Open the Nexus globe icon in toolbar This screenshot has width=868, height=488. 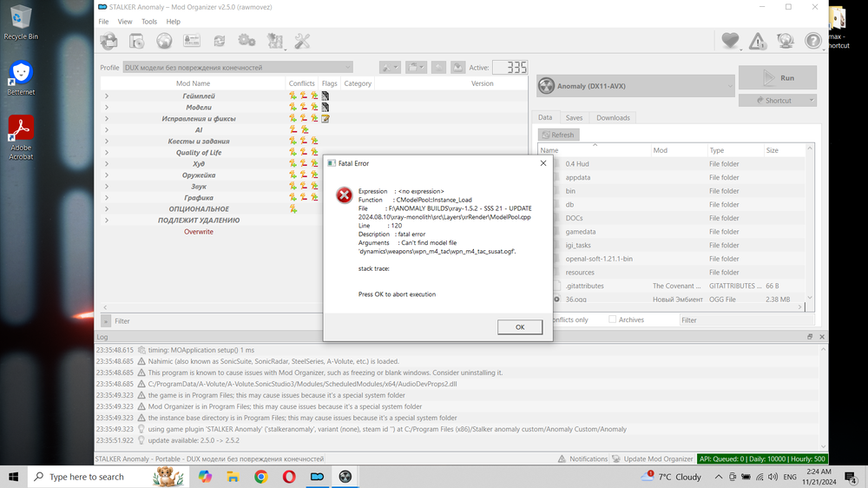(x=164, y=41)
